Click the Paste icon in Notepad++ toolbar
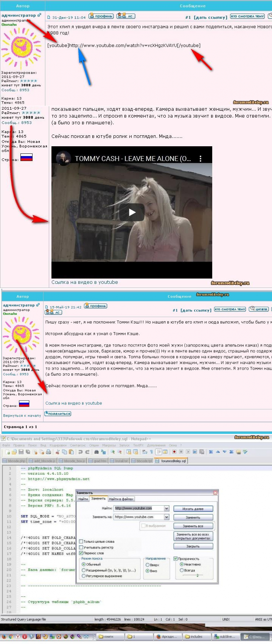272x644 pixels. (71, 452)
